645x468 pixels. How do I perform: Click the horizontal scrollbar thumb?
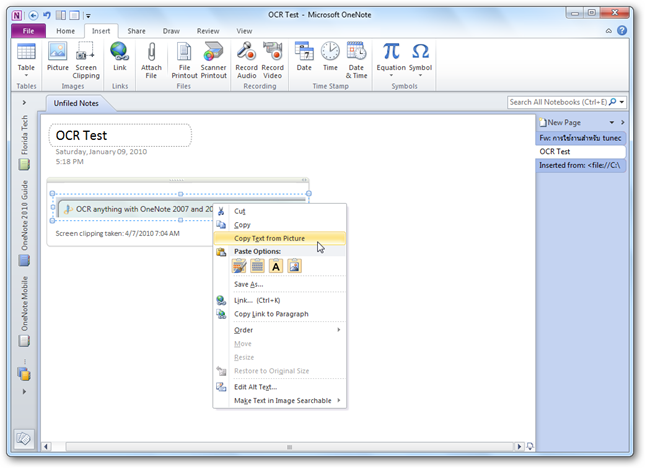pos(290,447)
